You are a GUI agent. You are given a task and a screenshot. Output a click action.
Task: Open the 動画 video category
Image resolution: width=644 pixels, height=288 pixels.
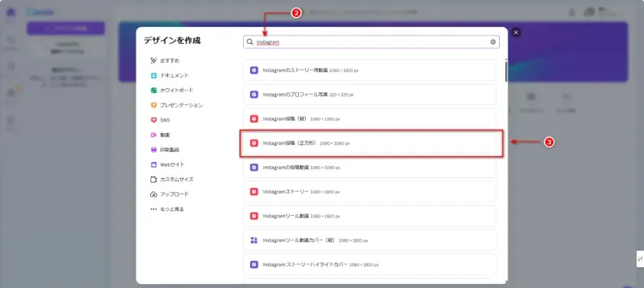(160, 135)
